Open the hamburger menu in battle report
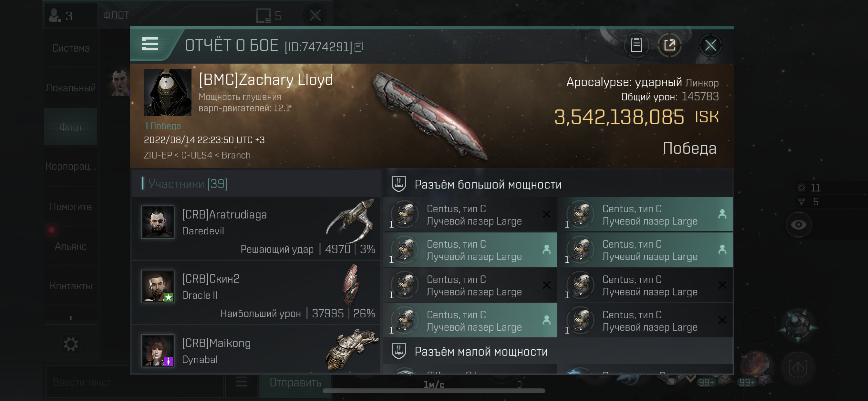 pyautogui.click(x=150, y=44)
